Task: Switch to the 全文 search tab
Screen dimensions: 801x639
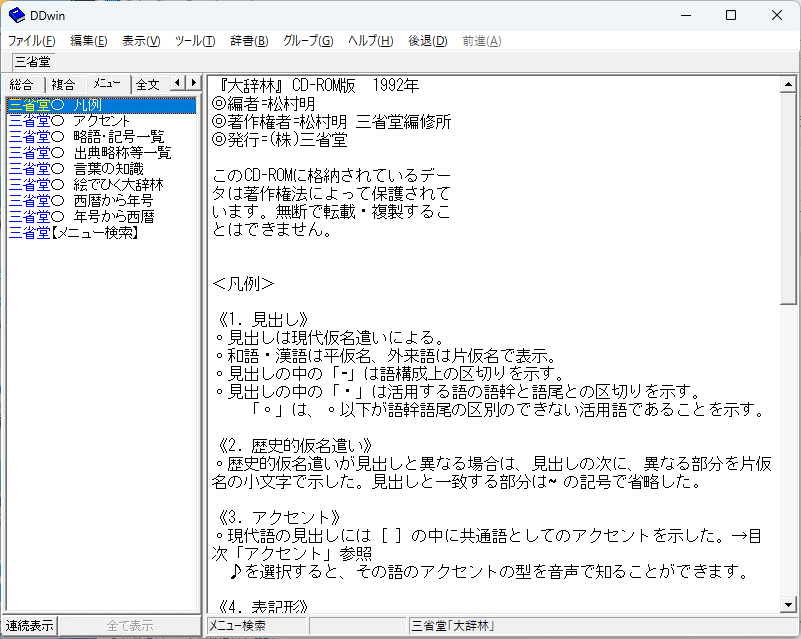Action: tap(148, 84)
